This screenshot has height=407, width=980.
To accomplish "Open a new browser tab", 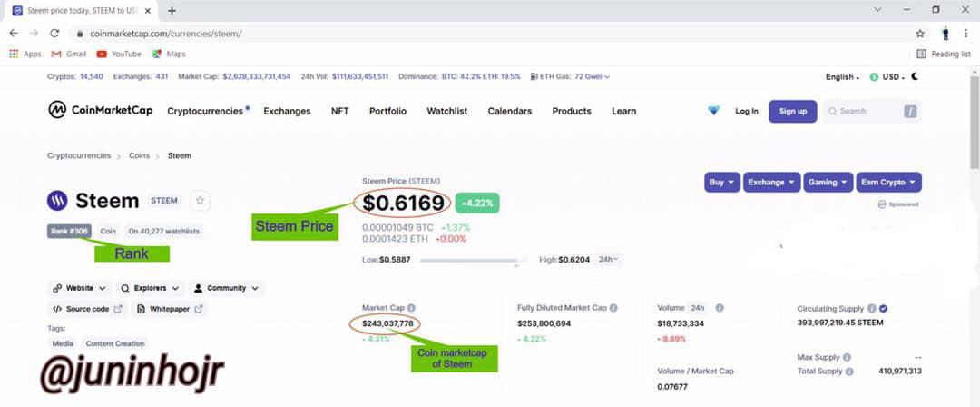I will click(x=171, y=11).
